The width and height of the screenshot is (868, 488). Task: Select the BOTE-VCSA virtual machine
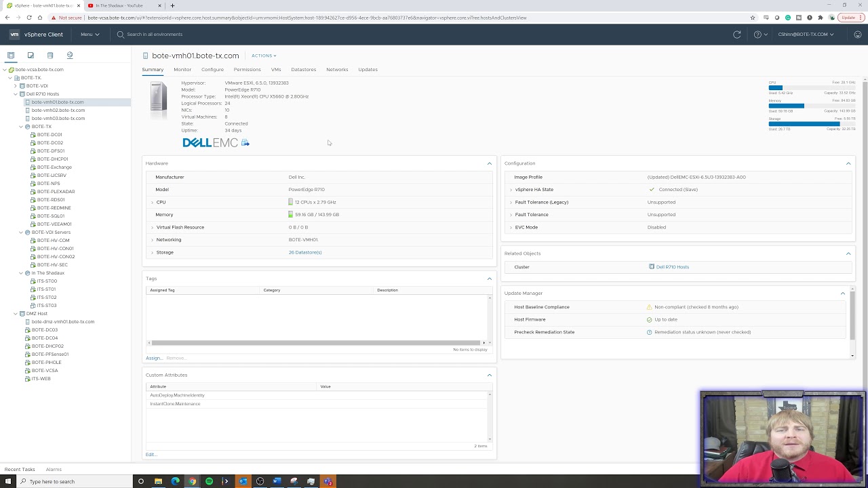point(45,371)
